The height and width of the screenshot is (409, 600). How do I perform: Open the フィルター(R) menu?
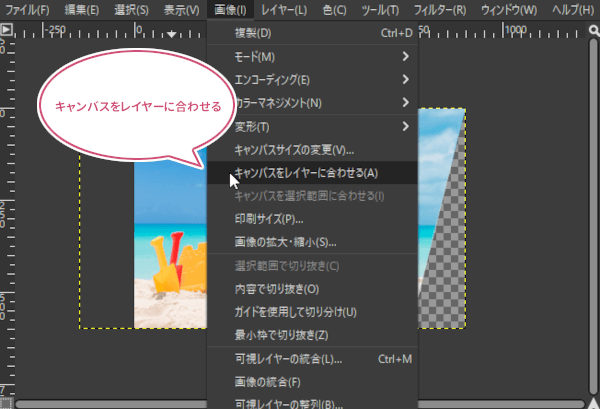click(x=439, y=10)
